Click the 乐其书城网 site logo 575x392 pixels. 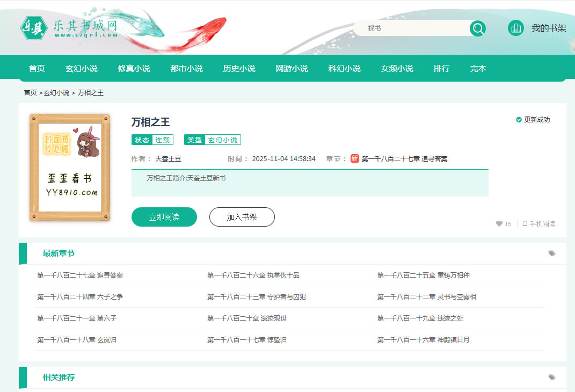69,28
